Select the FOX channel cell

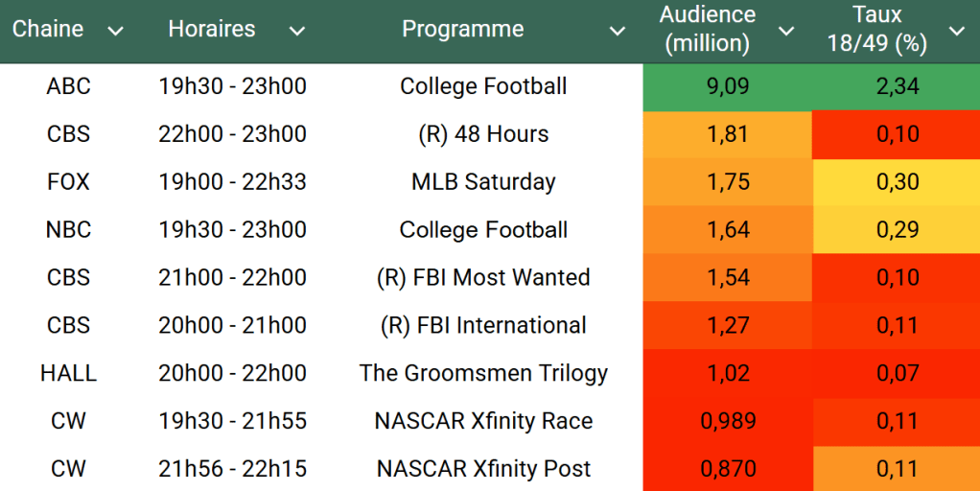[68, 182]
